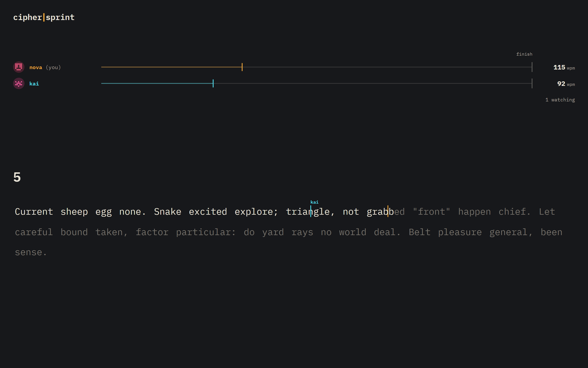This screenshot has width=588, height=368.
Task: Click the word "Snake" in the passage
Action: tap(168, 212)
